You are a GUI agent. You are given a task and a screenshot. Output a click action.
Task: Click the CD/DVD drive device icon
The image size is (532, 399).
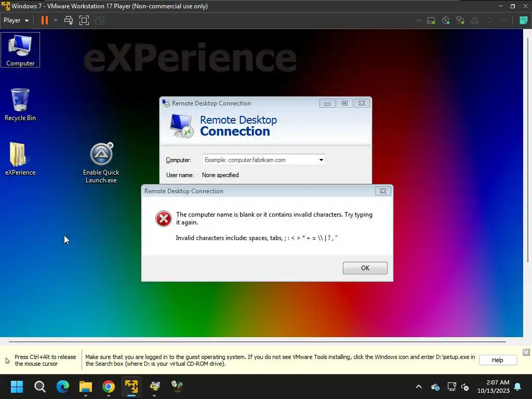click(446, 21)
